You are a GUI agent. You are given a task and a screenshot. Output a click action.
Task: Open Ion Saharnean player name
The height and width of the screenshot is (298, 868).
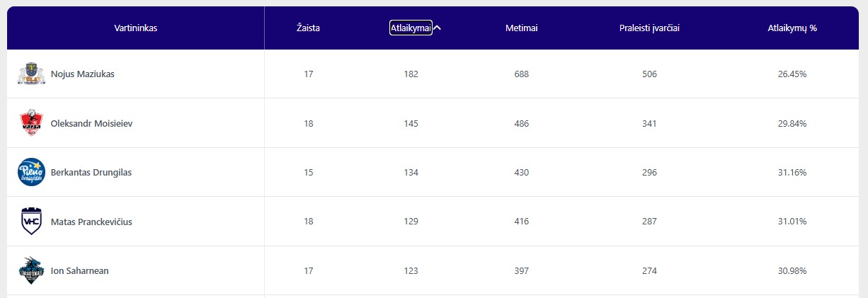click(x=79, y=270)
